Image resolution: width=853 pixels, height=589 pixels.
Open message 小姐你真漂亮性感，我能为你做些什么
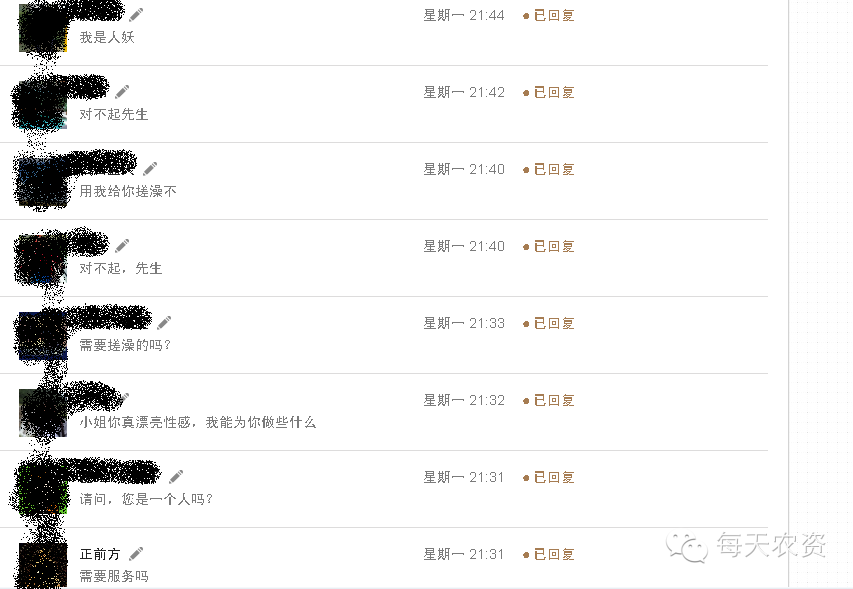(197, 422)
